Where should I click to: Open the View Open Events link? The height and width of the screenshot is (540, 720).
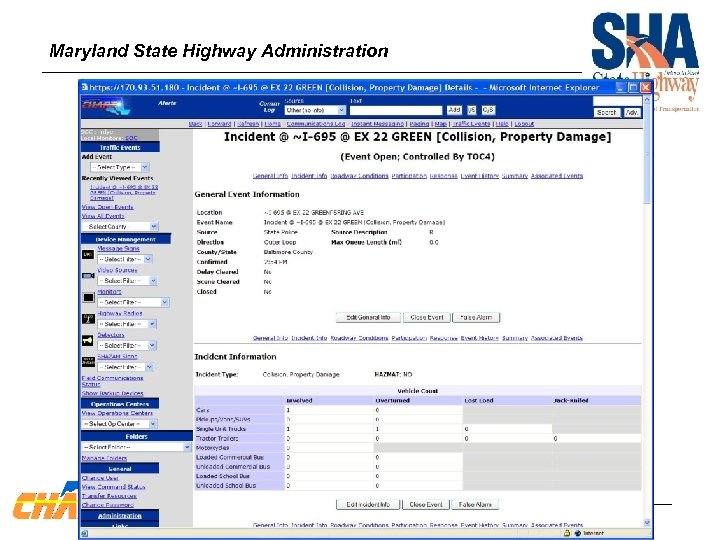[107, 207]
